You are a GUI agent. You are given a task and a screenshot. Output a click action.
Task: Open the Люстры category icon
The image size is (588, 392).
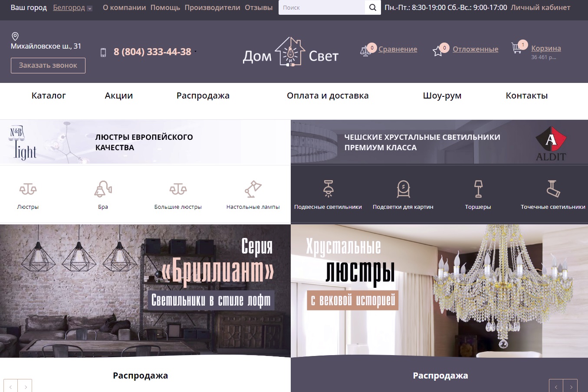[x=28, y=189]
